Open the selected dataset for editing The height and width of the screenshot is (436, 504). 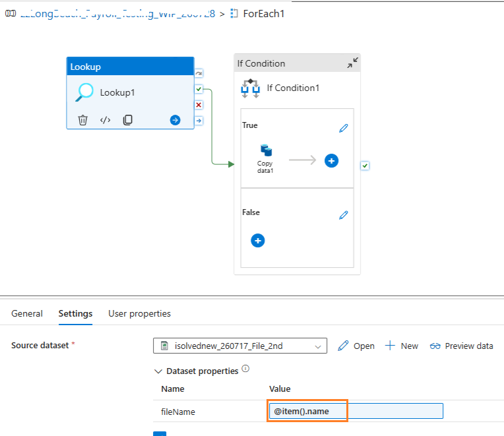pos(356,346)
